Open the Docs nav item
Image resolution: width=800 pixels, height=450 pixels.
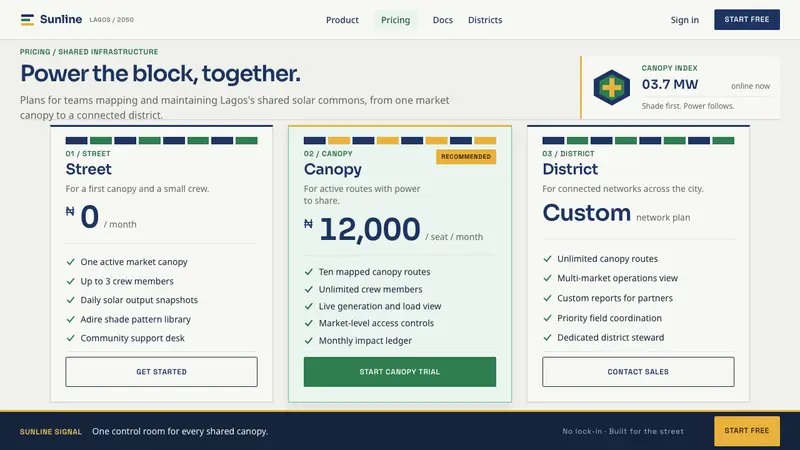[442, 20]
